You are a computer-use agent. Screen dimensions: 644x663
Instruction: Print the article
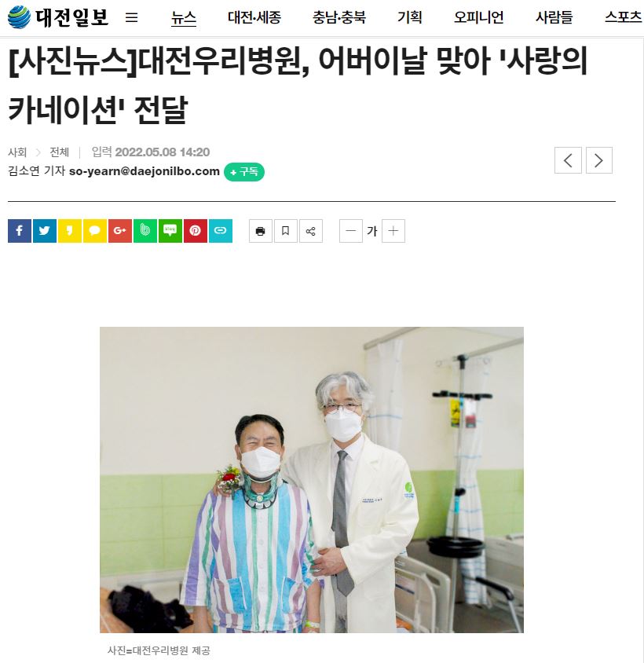(261, 231)
